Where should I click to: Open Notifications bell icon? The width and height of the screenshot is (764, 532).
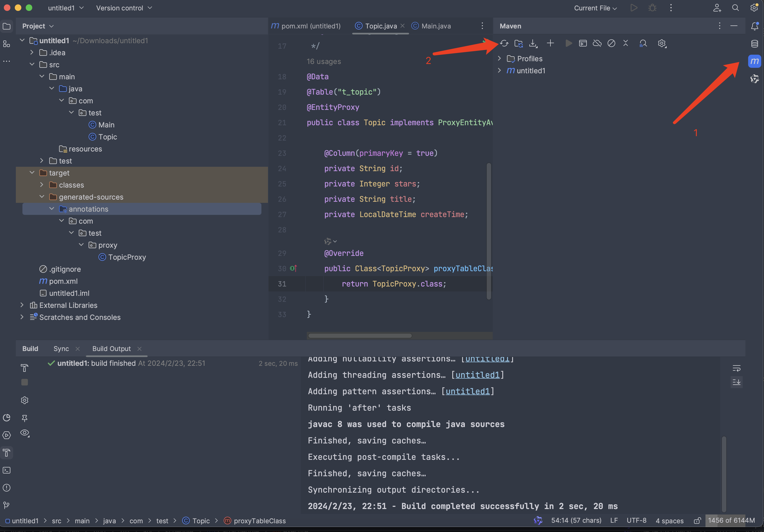754,26
